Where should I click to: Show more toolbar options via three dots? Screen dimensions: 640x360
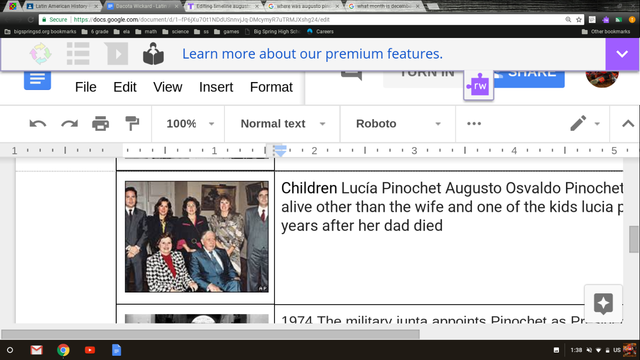(474, 124)
